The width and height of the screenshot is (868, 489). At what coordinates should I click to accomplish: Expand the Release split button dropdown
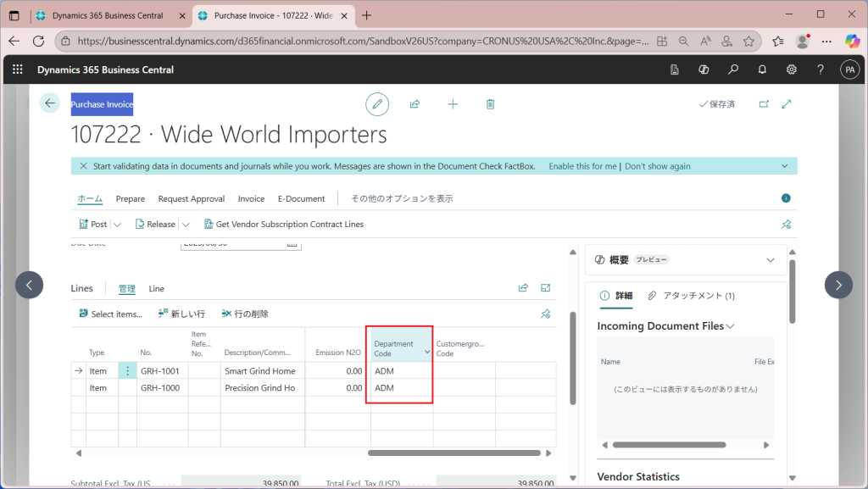pyautogui.click(x=186, y=225)
